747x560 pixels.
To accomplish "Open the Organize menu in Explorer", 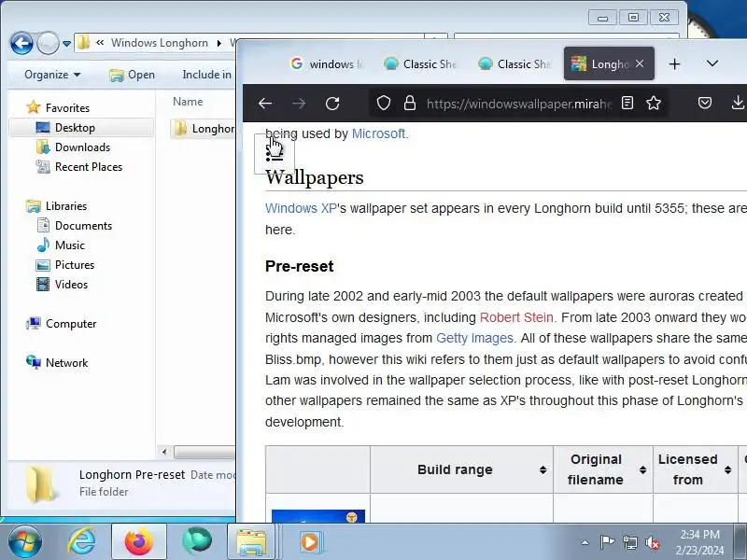I will coord(52,75).
